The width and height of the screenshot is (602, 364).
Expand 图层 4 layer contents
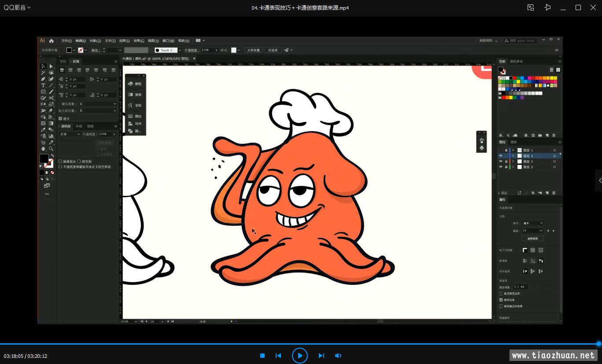click(513, 156)
